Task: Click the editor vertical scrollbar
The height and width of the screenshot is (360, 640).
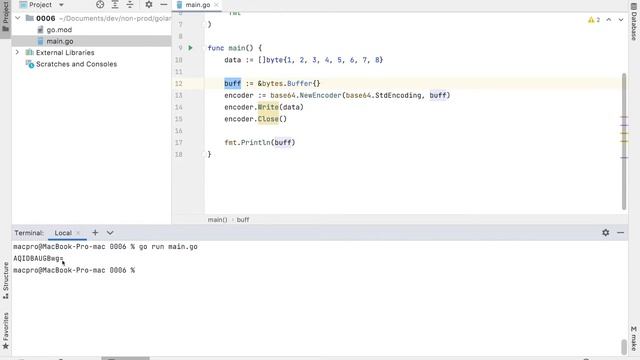Action: [x=624, y=141]
